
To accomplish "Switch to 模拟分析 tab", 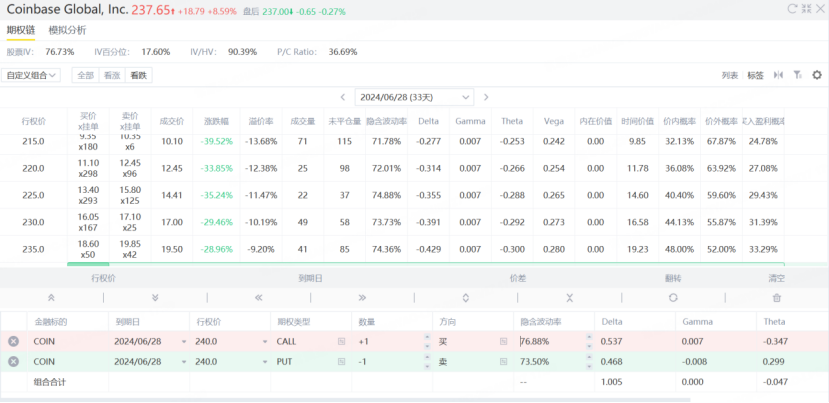I will point(67,30).
